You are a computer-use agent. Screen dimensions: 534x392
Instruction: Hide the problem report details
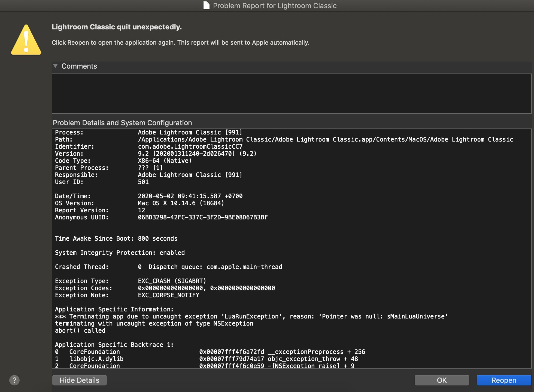(x=79, y=380)
